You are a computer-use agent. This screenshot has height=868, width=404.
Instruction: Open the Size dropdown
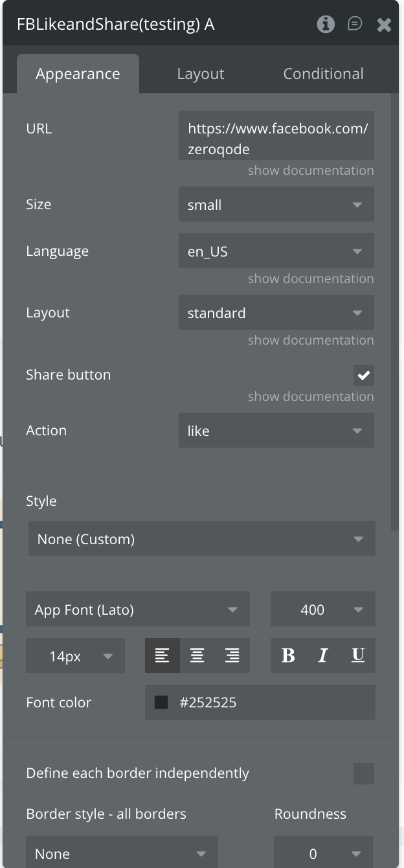(276, 205)
